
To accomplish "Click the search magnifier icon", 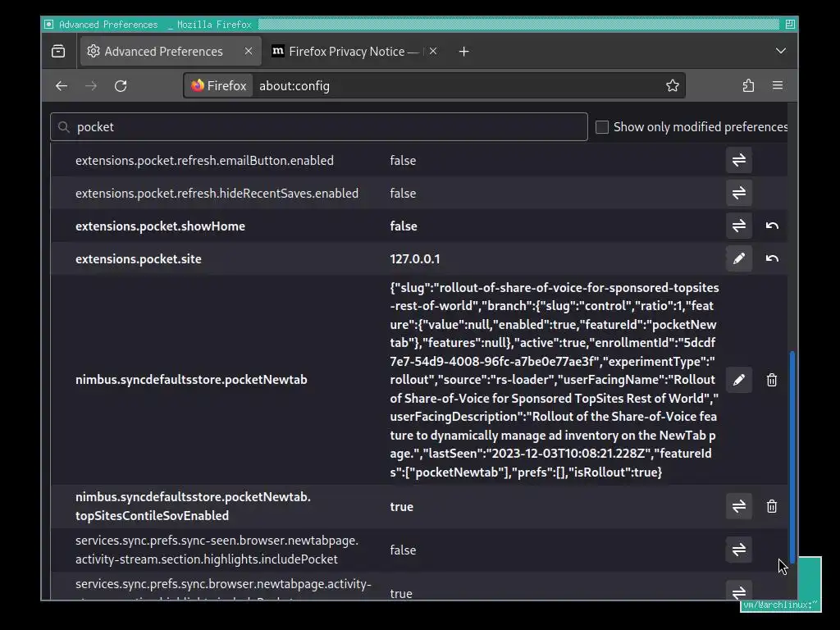I will pyautogui.click(x=64, y=127).
